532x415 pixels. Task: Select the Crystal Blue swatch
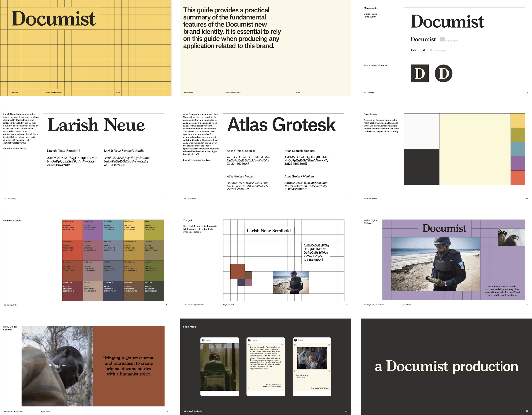tap(113, 230)
